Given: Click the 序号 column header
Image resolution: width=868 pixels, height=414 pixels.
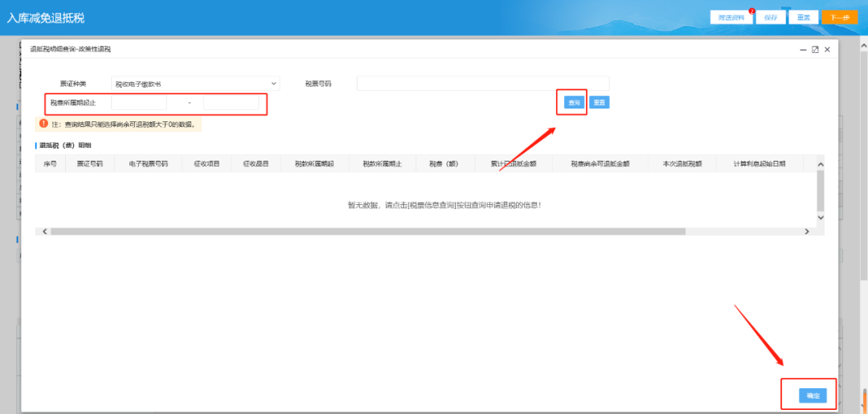Looking at the screenshot, I should click(51, 164).
